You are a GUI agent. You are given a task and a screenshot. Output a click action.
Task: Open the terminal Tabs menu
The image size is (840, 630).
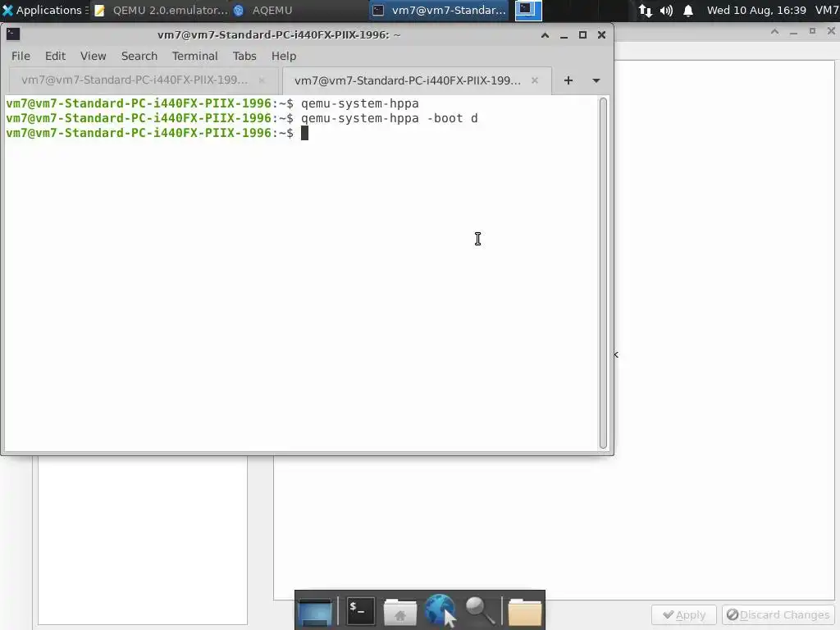[244, 57]
